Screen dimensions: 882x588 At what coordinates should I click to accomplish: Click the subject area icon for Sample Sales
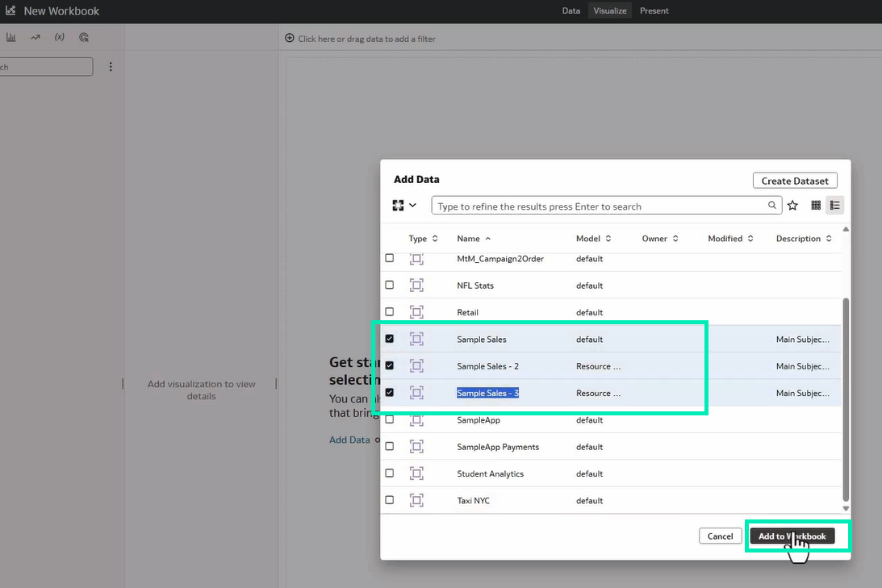[x=416, y=339]
